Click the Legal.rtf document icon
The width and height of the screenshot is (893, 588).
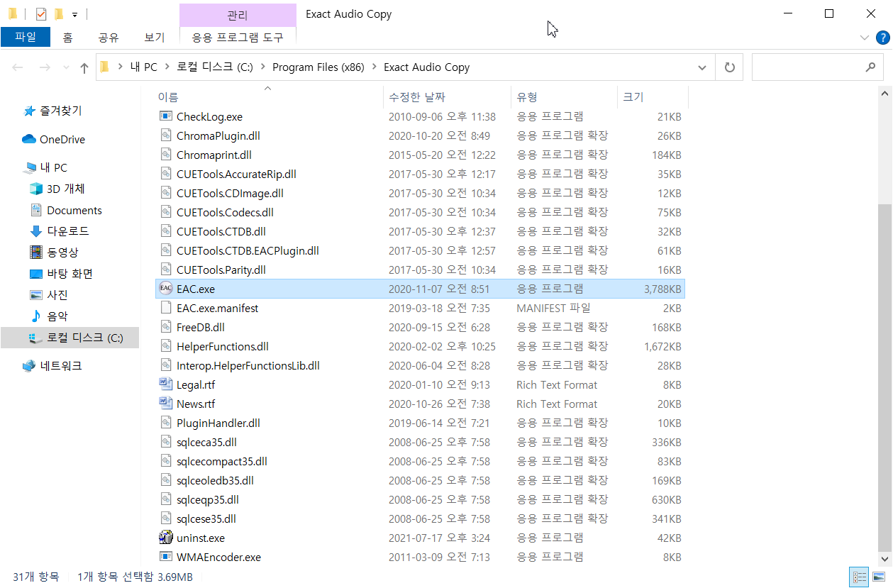(x=165, y=384)
